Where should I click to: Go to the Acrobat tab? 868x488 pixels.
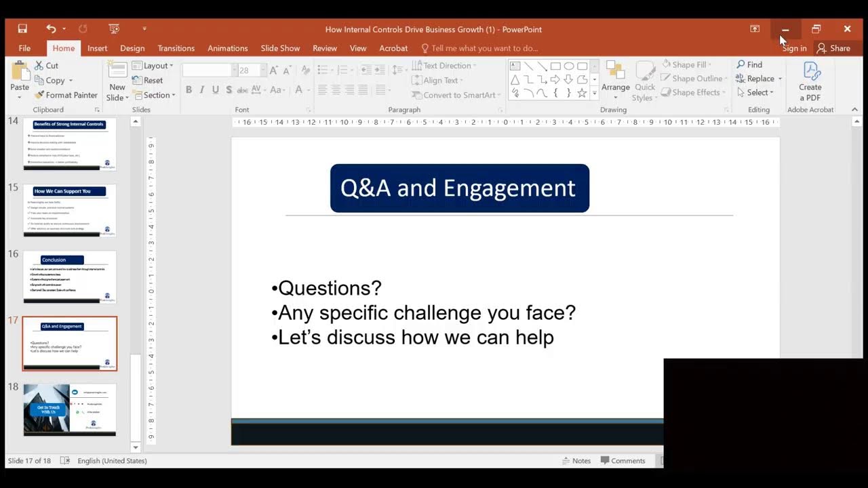click(393, 48)
